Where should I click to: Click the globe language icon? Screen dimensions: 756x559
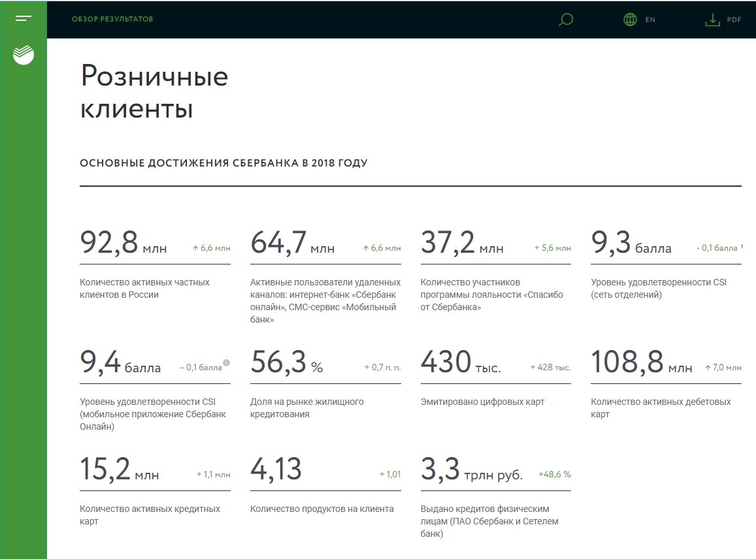(x=630, y=20)
